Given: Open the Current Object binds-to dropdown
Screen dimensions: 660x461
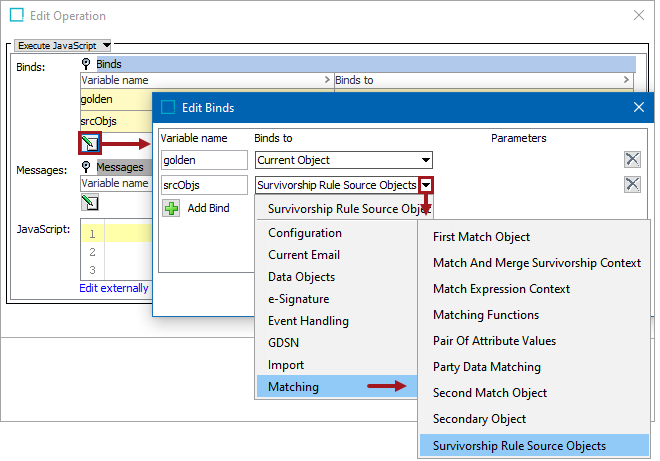Looking at the screenshot, I should [x=426, y=160].
